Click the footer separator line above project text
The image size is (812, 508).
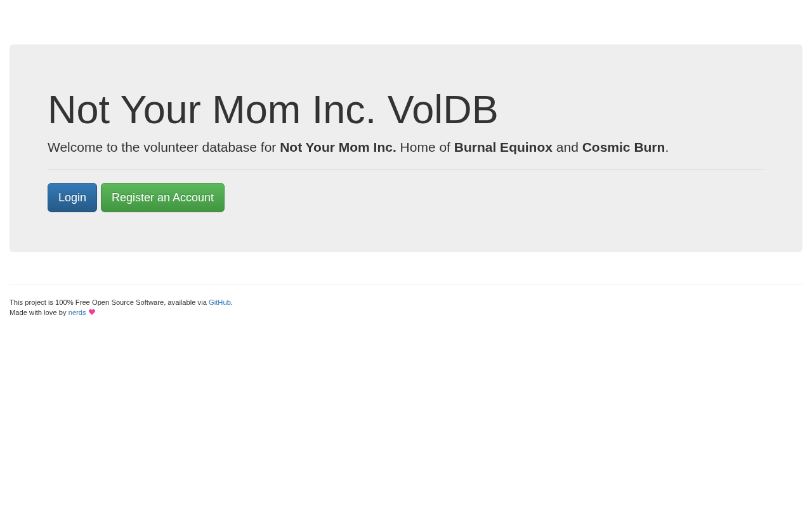point(406,284)
